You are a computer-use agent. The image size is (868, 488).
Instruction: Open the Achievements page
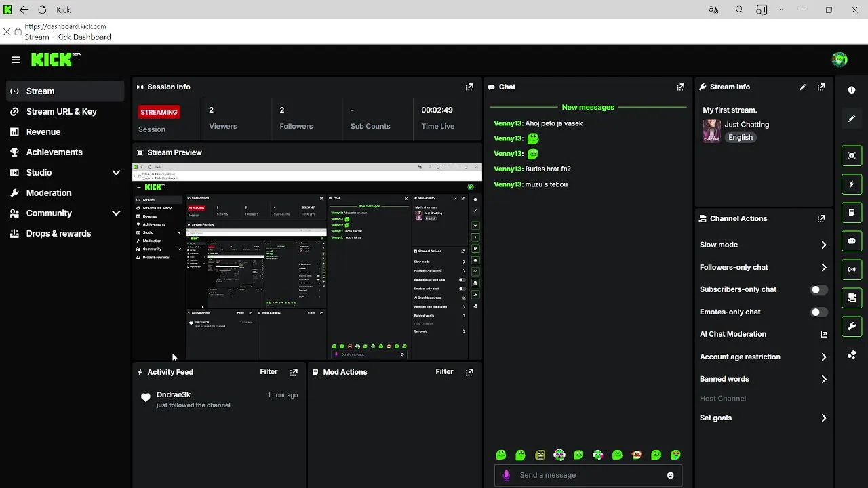pyautogui.click(x=65, y=152)
